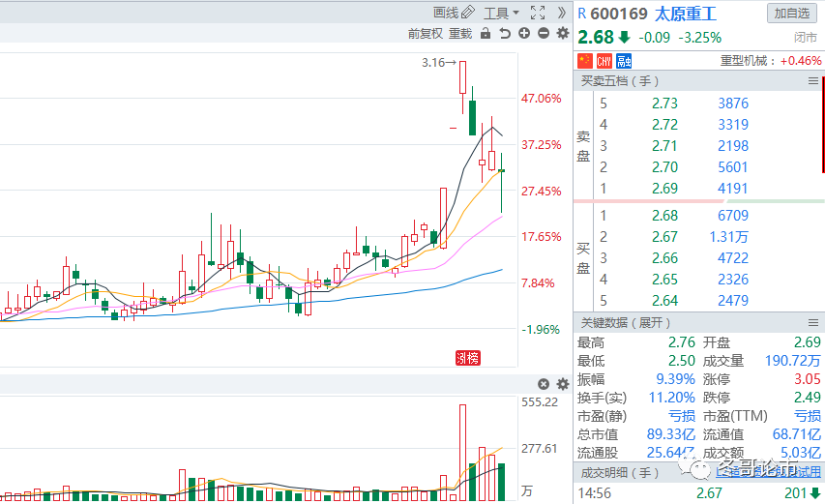Click the 最低 value 2.50

point(681,361)
